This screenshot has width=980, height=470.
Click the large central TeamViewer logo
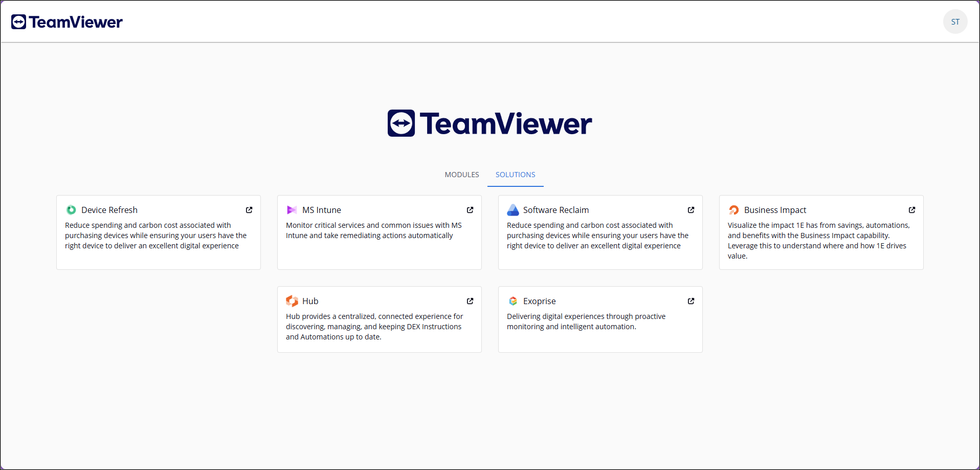pyautogui.click(x=489, y=123)
